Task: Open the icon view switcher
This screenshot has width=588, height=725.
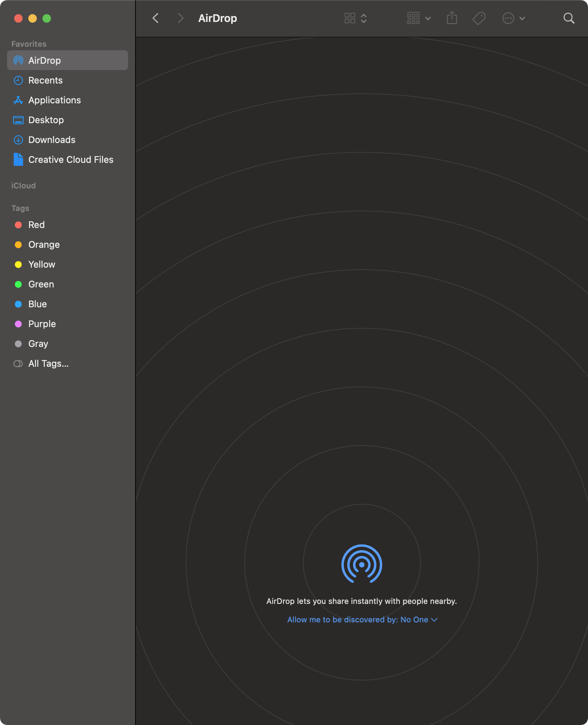Action: (356, 18)
